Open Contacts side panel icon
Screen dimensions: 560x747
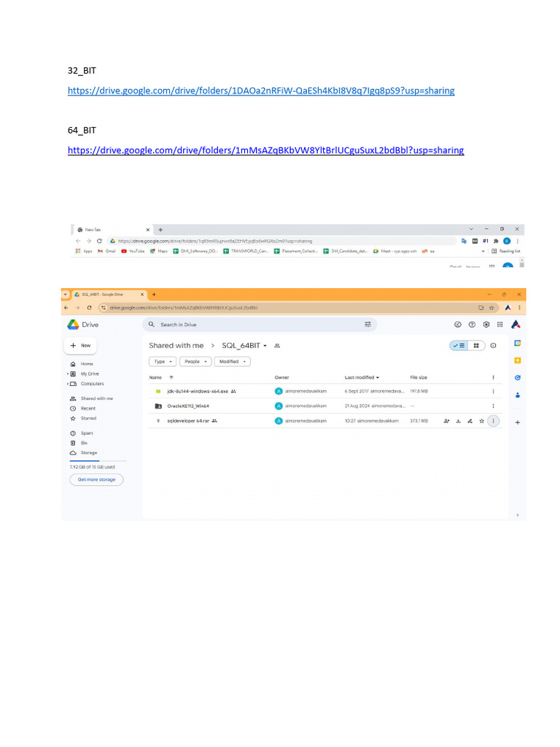tap(518, 395)
